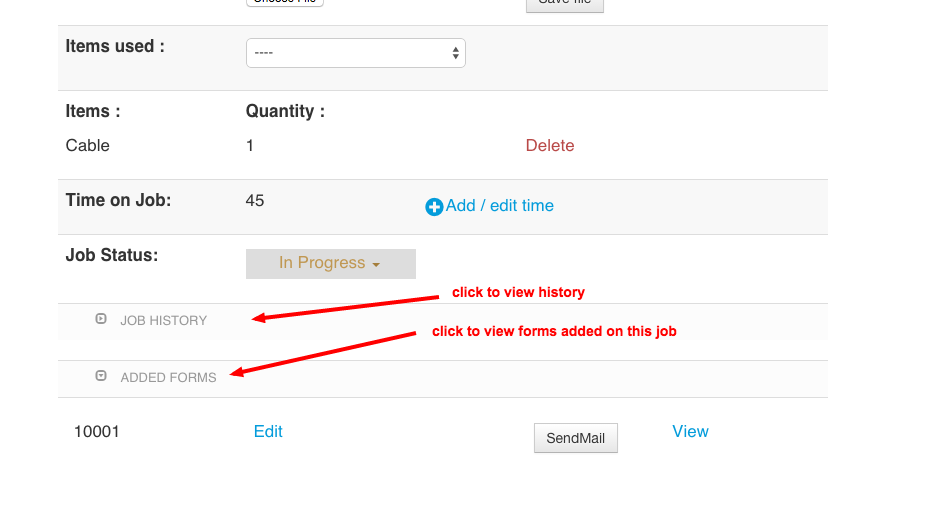Screen dimensions: 933x512
Task: Expand the JOB HISTORY section label
Action: [163, 321]
